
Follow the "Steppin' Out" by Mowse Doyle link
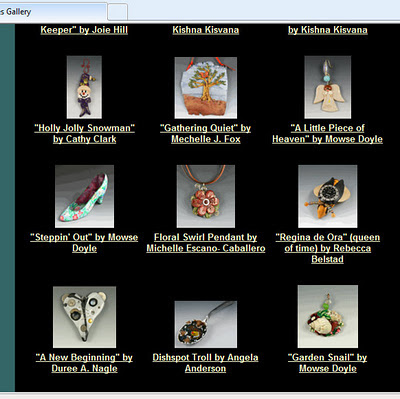[x=84, y=243]
